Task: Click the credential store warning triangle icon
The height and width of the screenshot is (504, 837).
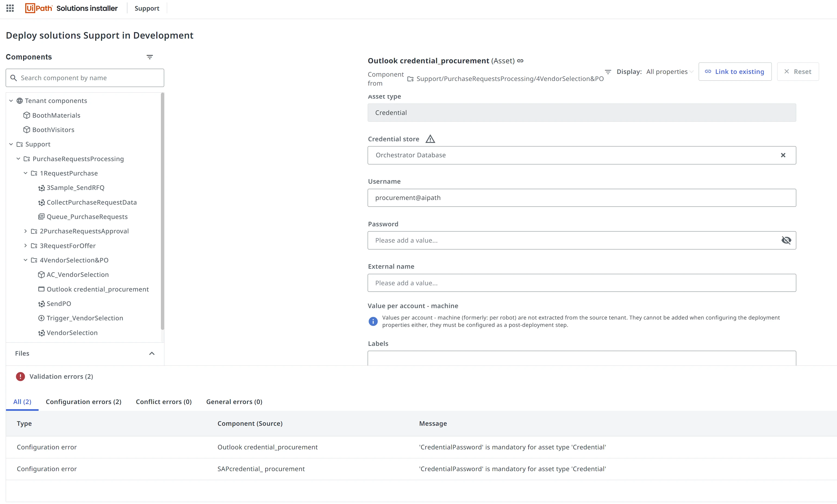Action: (430, 139)
